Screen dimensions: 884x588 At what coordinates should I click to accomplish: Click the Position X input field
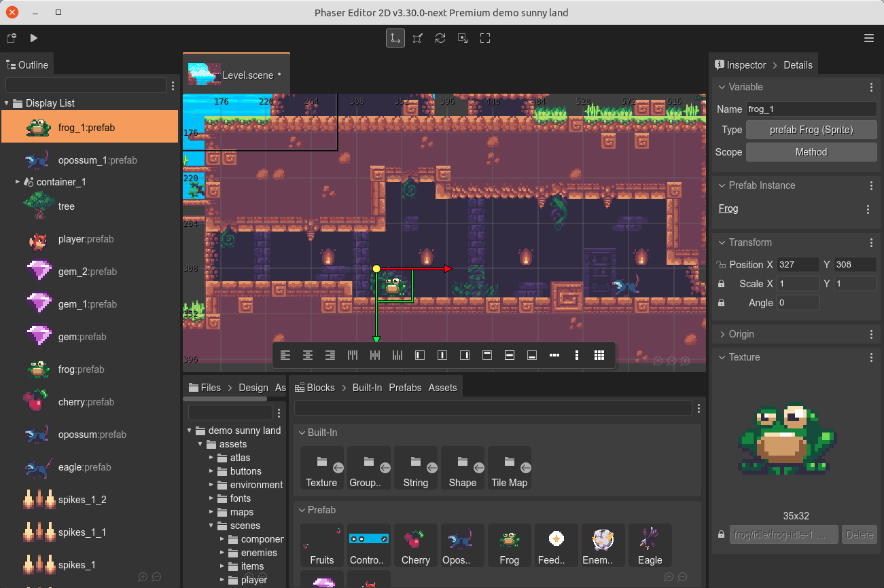[798, 265]
